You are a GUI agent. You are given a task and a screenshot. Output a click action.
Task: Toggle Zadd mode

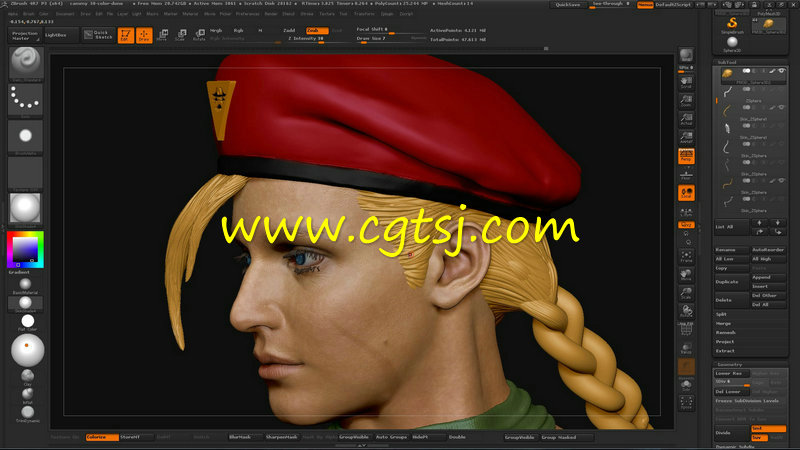tap(290, 31)
